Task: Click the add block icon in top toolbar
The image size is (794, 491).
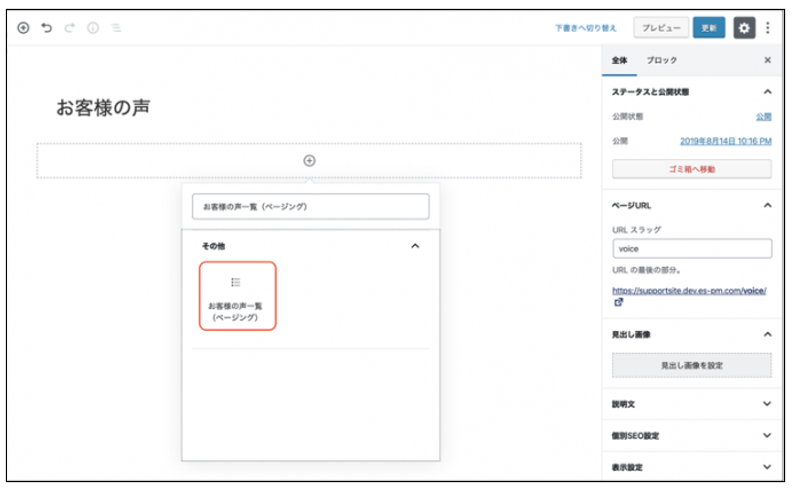Action: point(24,28)
